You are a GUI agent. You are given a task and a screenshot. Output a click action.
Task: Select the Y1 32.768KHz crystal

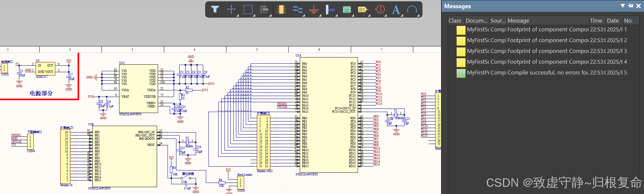396,115
